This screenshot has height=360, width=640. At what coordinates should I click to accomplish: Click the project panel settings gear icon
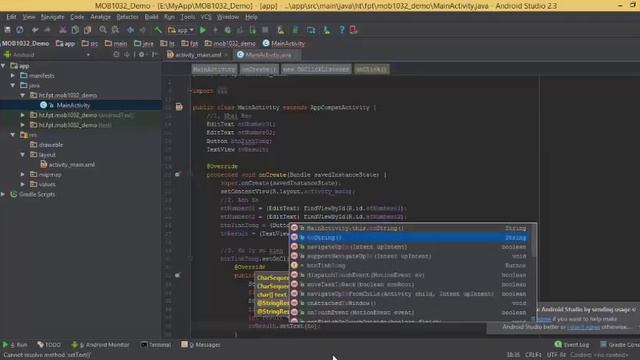tap(142, 54)
